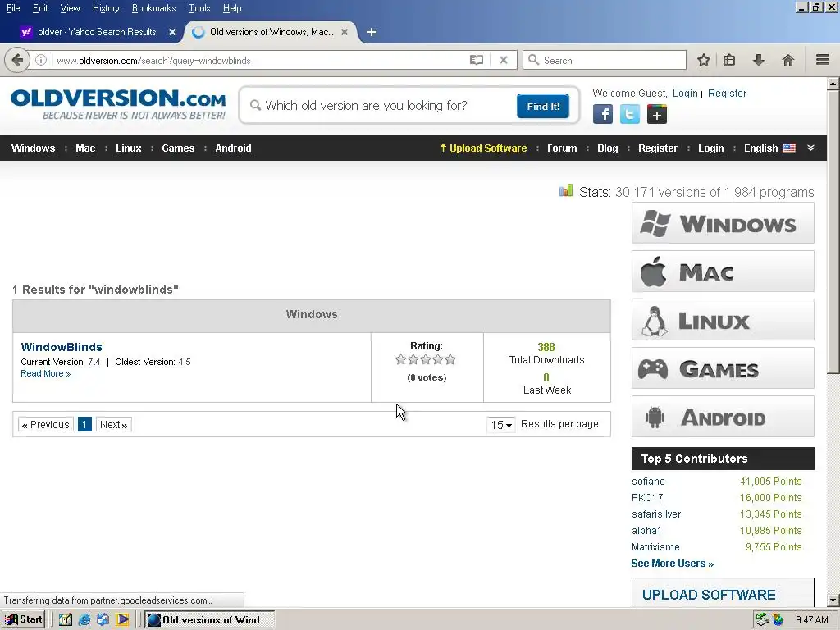Open the History menu

coord(106,8)
